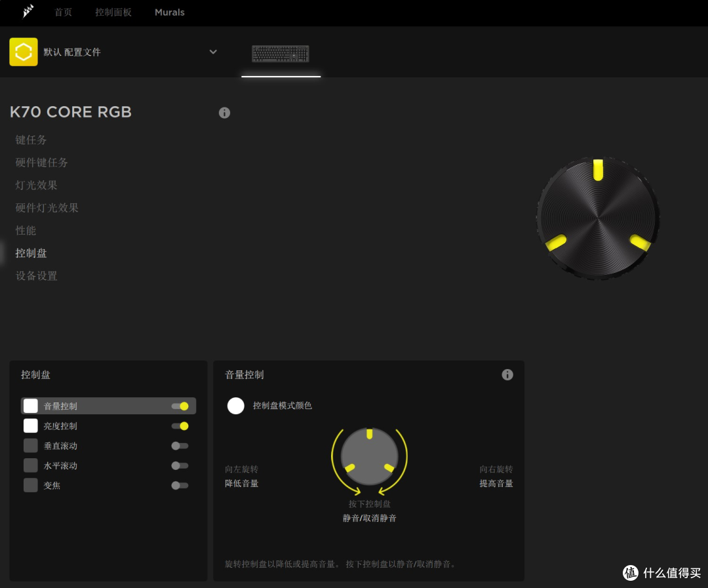The height and width of the screenshot is (588, 708).
Task: Click gray color swatch beside 垂直滚动
Action: tap(31, 446)
